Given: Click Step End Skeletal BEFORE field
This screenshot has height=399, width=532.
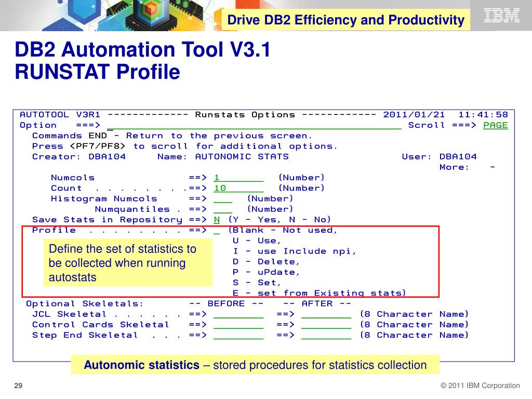Looking at the screenshot, I should [238, 336].
